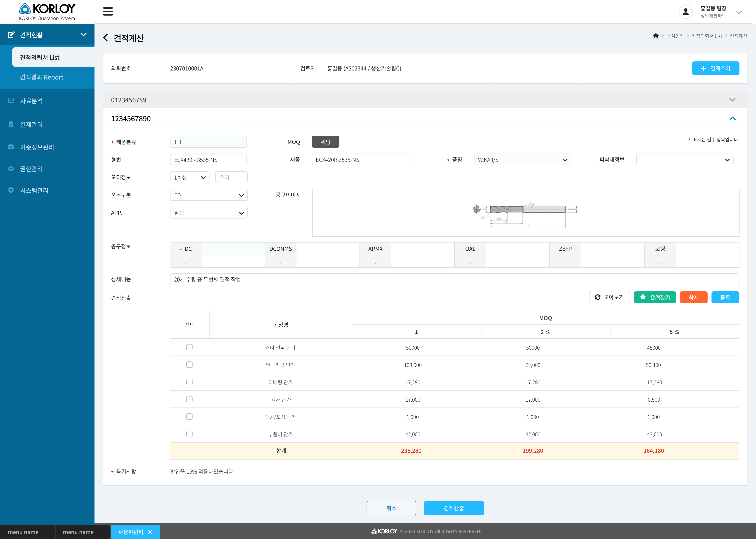
Task: Click 견적의뢰서 List breadcrumb link
Action: 707,36
